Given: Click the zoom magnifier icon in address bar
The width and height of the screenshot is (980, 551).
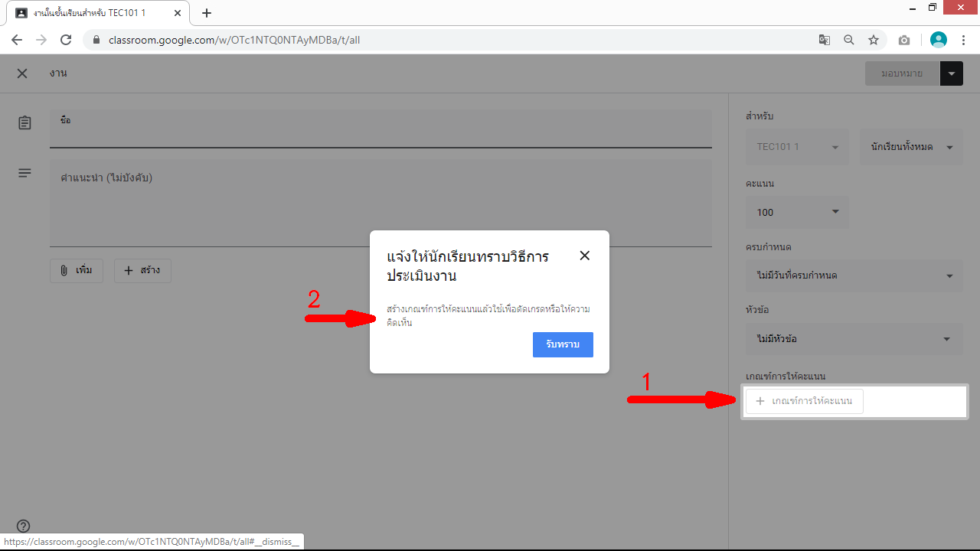Looking at the screenshot, I should click(x=849, y=40).
